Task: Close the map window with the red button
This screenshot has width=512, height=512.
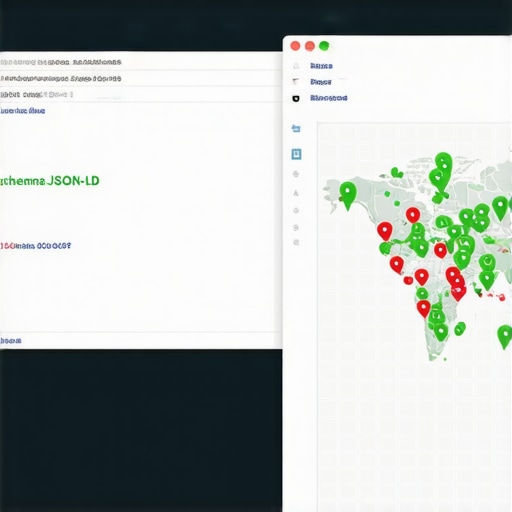Action: click(x=295, y=46)
